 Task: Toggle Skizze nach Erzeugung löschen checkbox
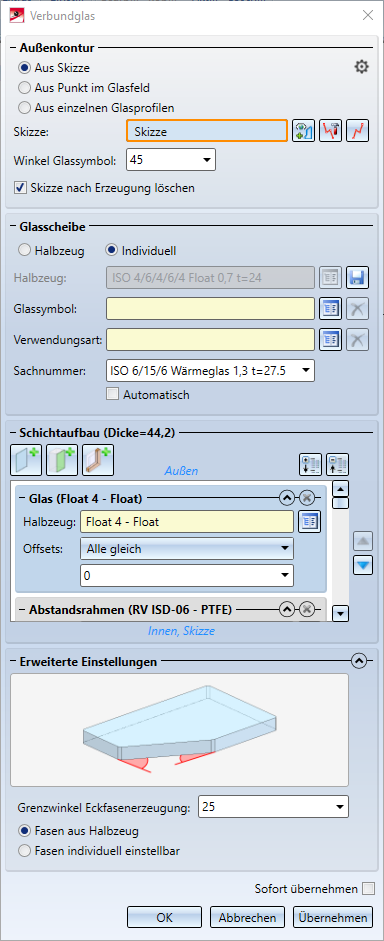click(20, 188)
